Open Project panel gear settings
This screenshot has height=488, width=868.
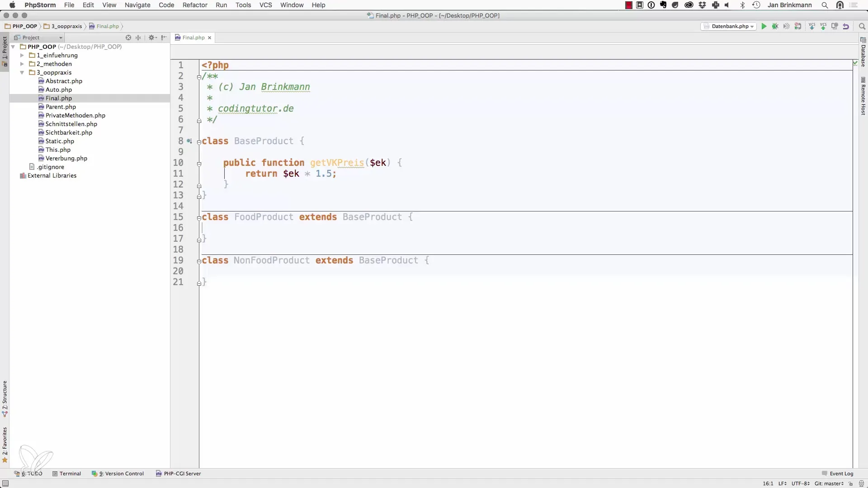[x=152, y=38]
